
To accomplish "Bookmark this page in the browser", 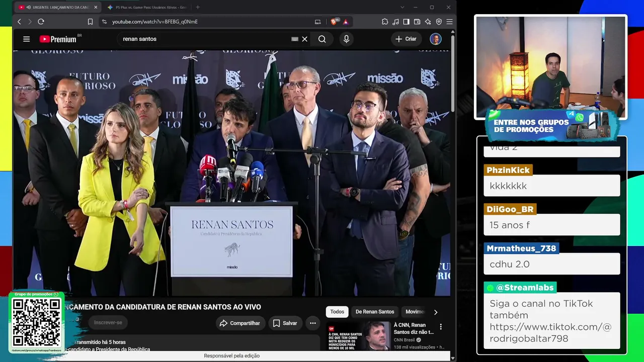I will coord(91,22).
